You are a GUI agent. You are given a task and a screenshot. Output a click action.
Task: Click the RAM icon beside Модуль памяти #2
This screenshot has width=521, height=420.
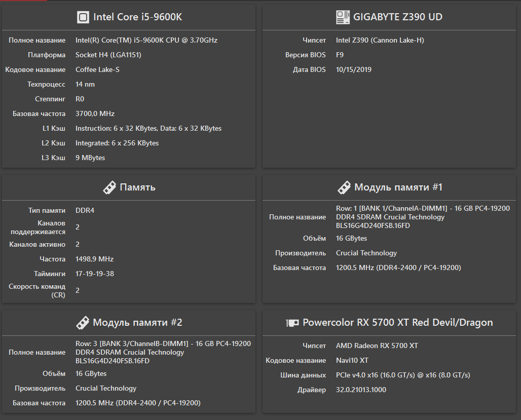(83, 323)
